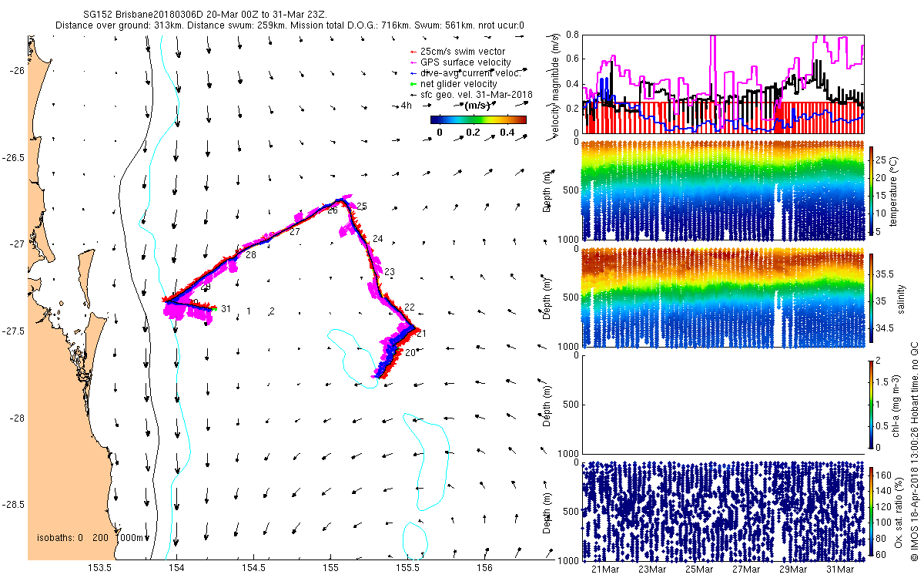Screen dimensions: 924x578
Task: Click the '29Mar' time axis label
Action: click(794, 570)
